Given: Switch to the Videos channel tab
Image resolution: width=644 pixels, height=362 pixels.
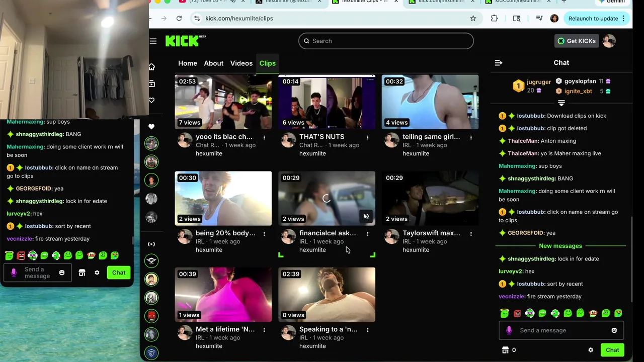Looking at the screenshot, I should point(242,63).
